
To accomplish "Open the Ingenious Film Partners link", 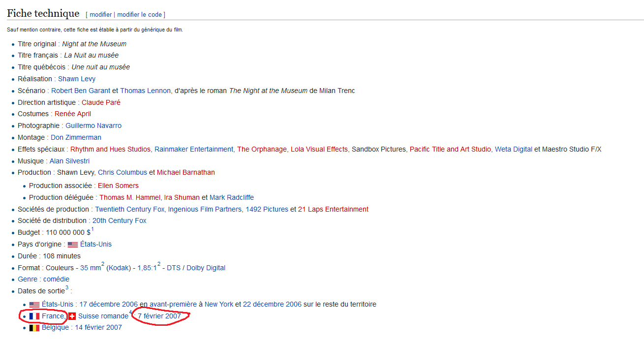I will click(x=205, y=209).
